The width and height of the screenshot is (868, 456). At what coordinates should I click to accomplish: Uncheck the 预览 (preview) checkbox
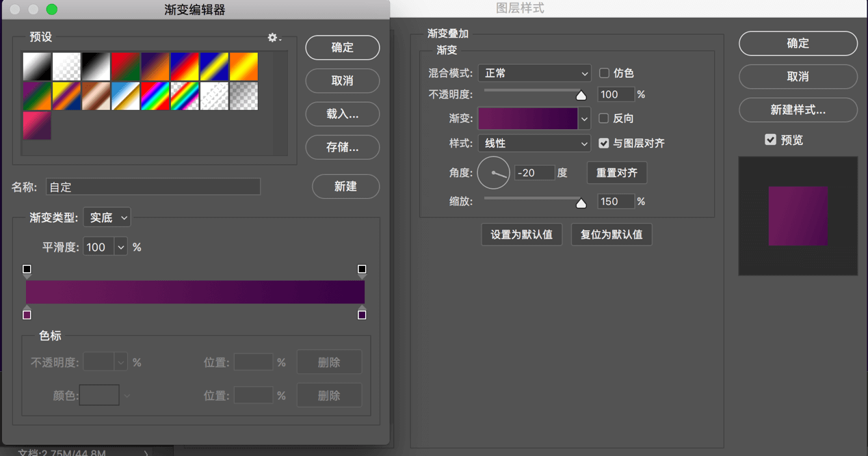point(771,140)
